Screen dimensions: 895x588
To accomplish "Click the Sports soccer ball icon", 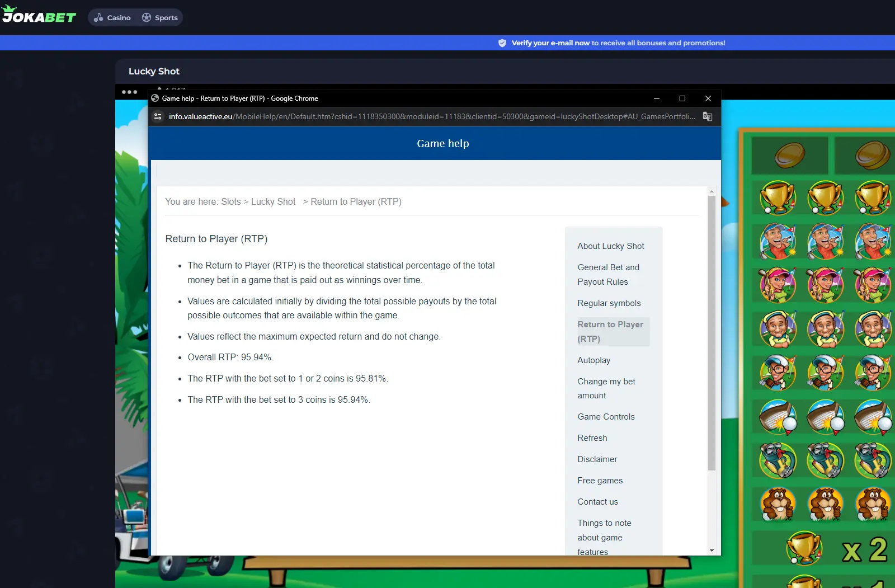I will 147,17.
